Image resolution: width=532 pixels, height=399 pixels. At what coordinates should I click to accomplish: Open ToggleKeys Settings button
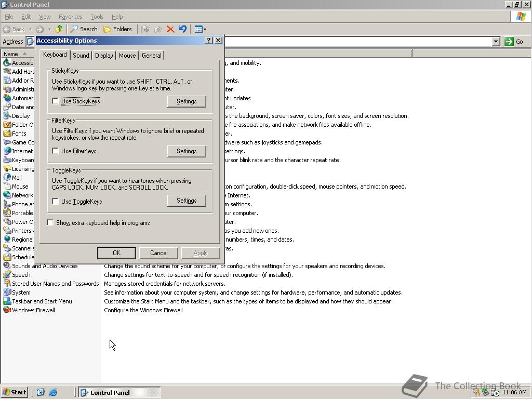point(187,201)
